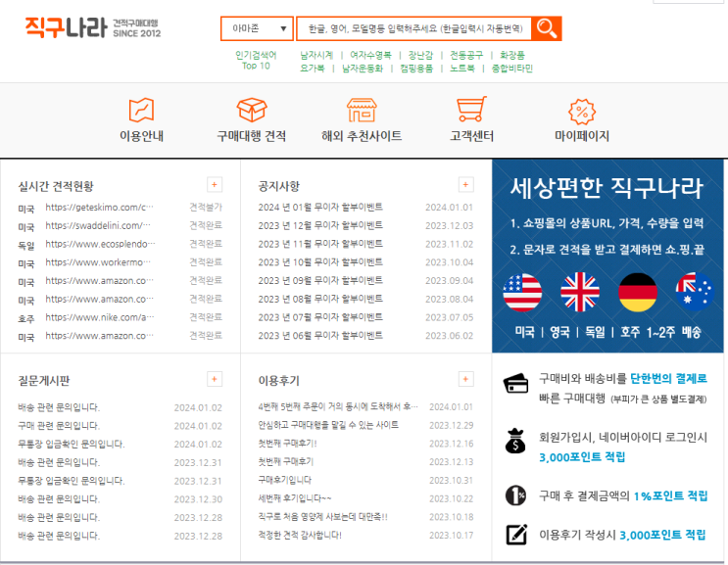Image resolution: width=728 pixels, height=565 pixels.
Task: Focus the product search input field
Action: point(413,28)
